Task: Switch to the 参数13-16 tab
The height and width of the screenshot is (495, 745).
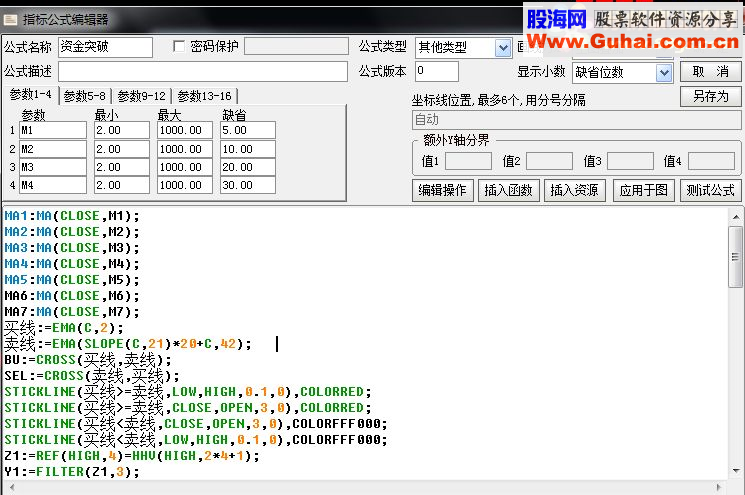Action: [x=204, y=96]
